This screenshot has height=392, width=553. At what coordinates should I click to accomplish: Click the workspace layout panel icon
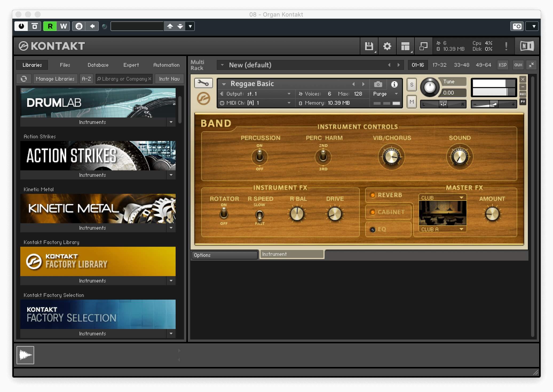pos(405,46)
